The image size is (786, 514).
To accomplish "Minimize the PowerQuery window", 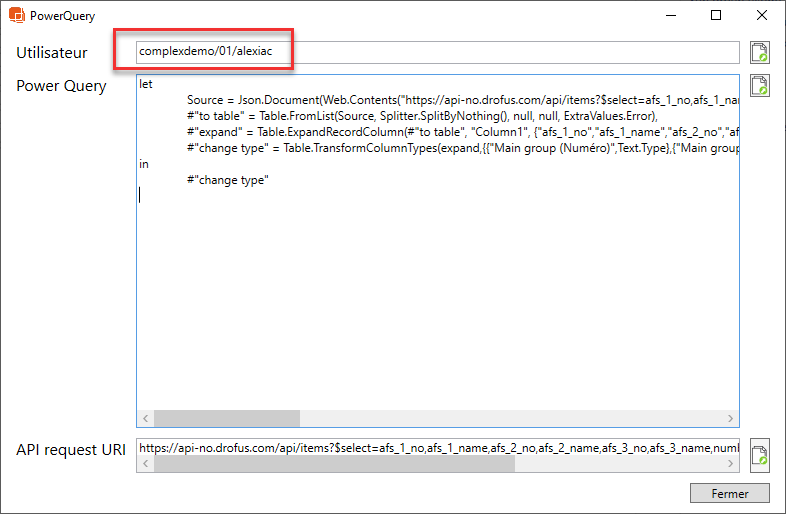I will click(x=670, y=16).
